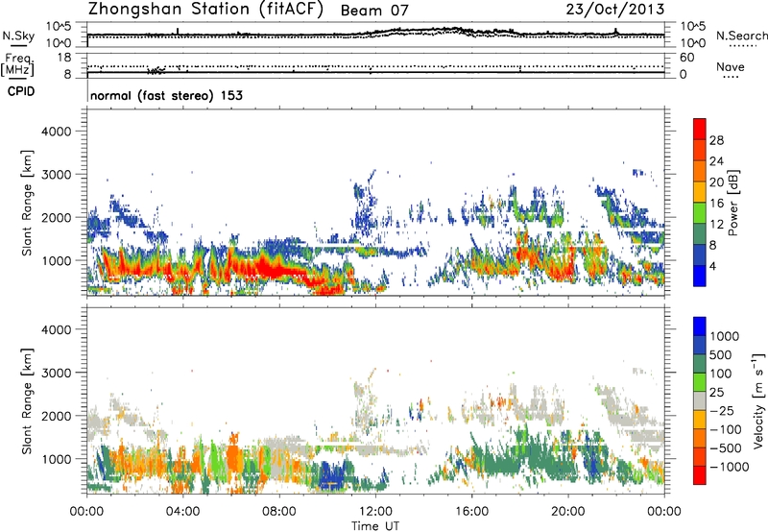The image size is (768, 532).
Task: Click the N.Search legend label
Action: (741, 36)
